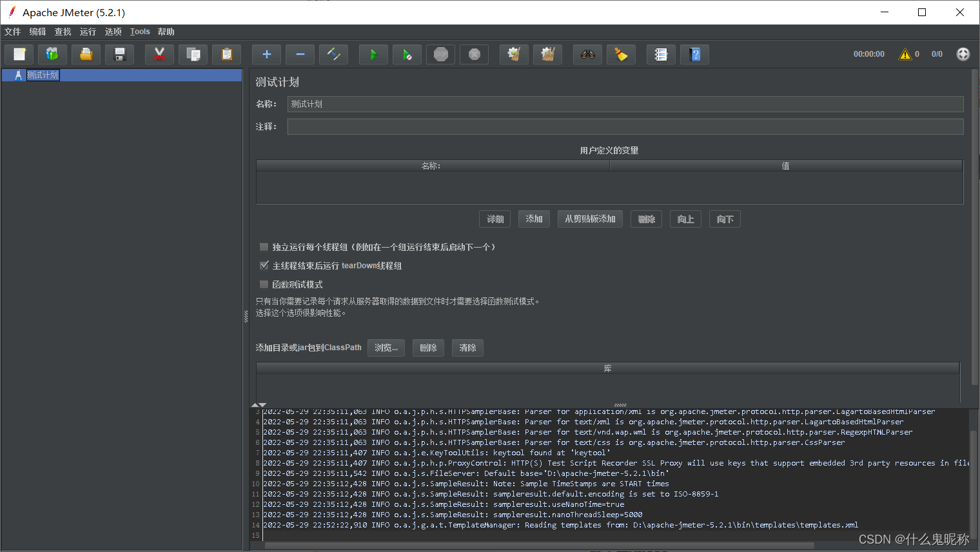Open Help with question mark icon
Image resolution: width=980 pixels, height=552 pixels.
[694, 55]
